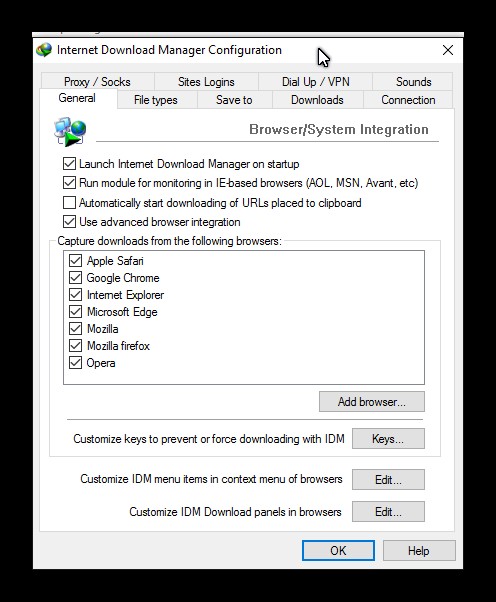
Task: Uncheck Microsoft Edge browser capture
Action: (x=75, y=312)
